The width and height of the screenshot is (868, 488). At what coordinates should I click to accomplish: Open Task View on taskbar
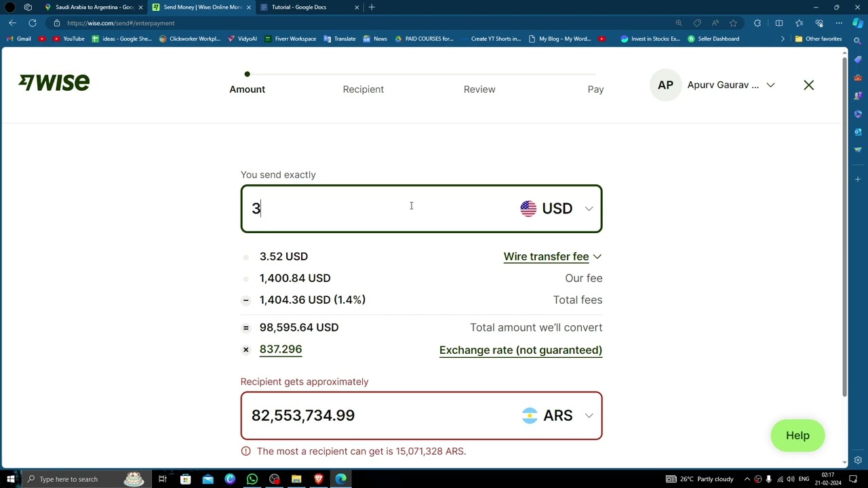pyautogui.click(x=163, y=479)
